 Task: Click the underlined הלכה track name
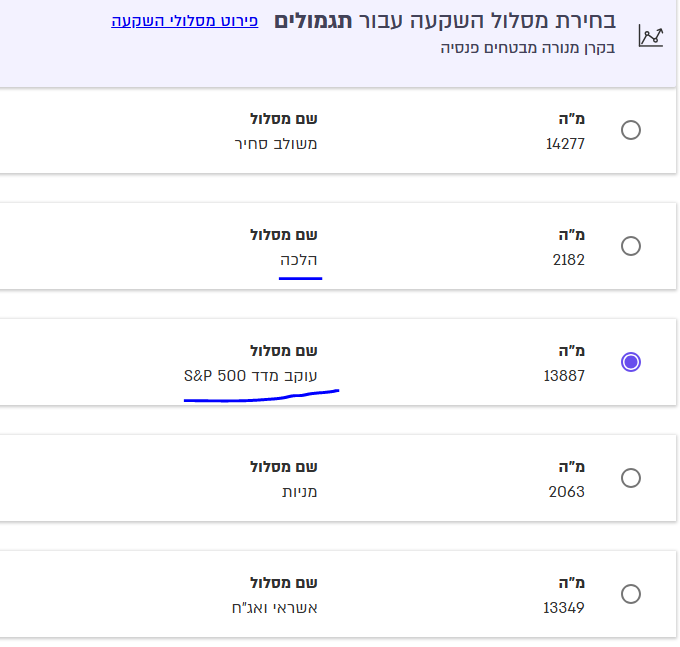[299, 259]
